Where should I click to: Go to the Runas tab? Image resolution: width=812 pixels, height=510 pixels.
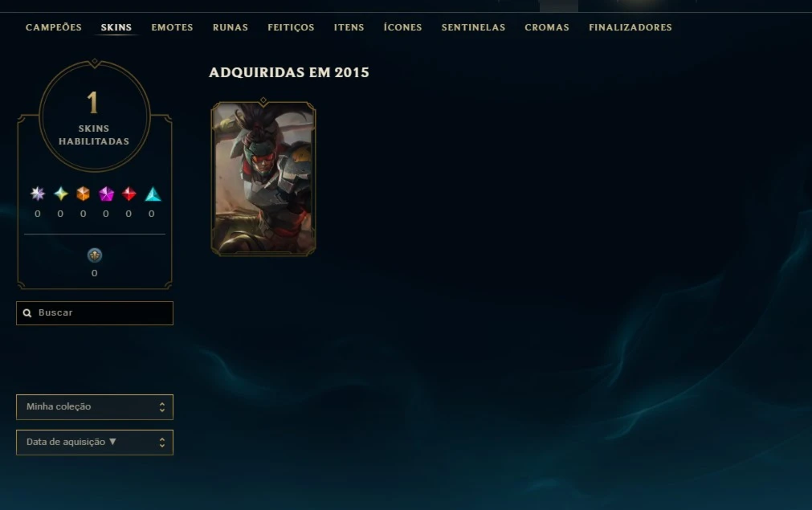(x=231, y=27)
